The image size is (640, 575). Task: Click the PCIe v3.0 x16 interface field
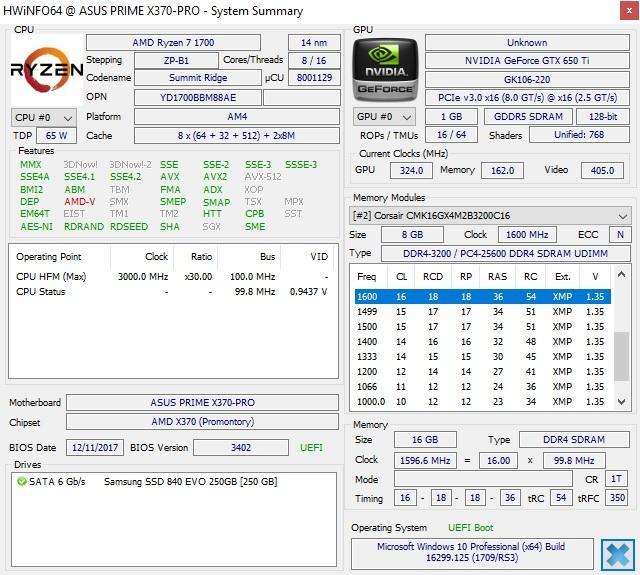pyautogui.click(x=527, y=98)
